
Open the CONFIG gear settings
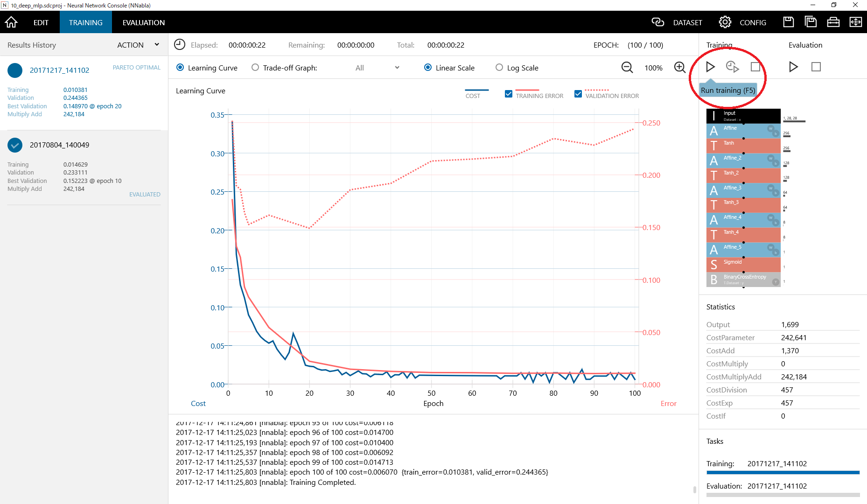click(725, 22)
